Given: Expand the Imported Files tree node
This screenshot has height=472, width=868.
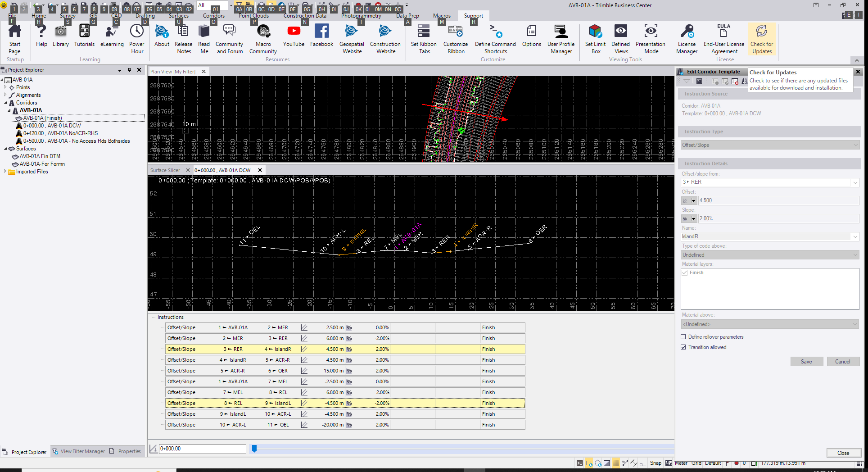Looking at the screenshot, I should (x=5, y=172).
